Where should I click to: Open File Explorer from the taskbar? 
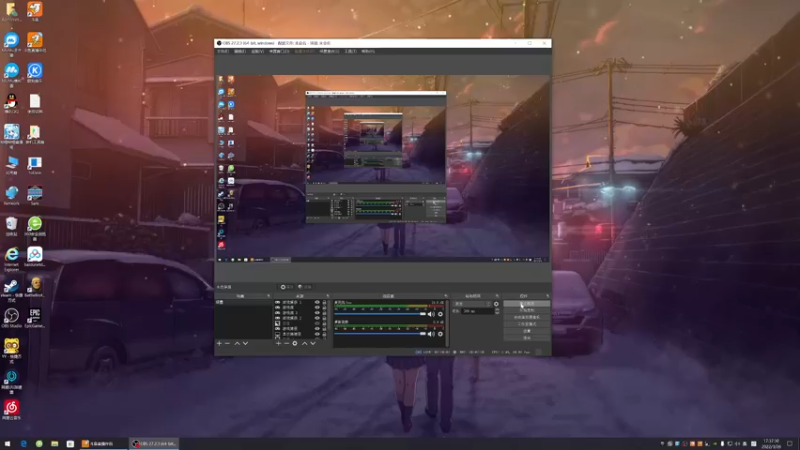(x=54, y=444)
